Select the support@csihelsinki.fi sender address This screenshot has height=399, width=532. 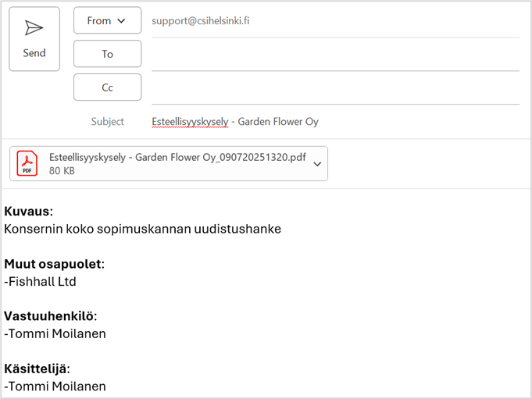click(x=201, y=21)
